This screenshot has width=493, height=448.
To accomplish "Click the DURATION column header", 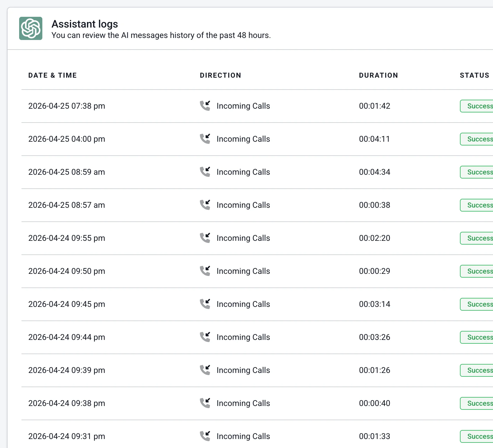I will [378, 75].
